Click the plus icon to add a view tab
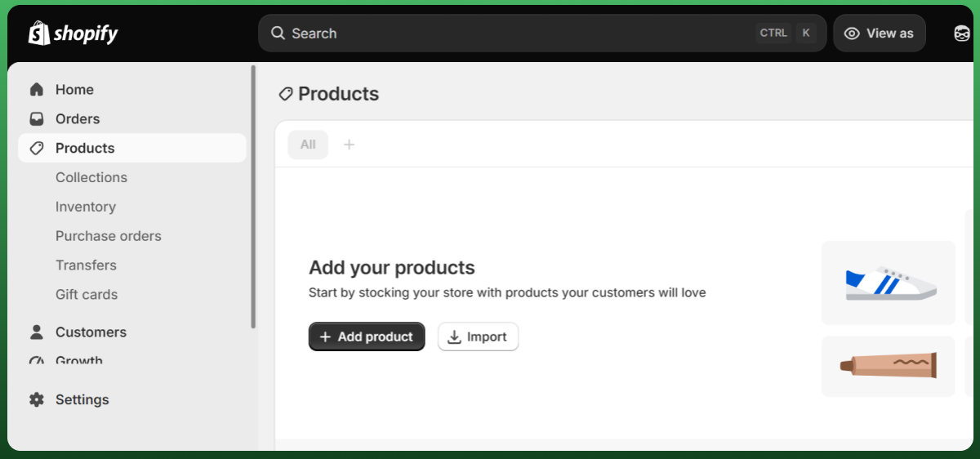The width and height of the screenshot is (980, 459). tap(349, 145)
